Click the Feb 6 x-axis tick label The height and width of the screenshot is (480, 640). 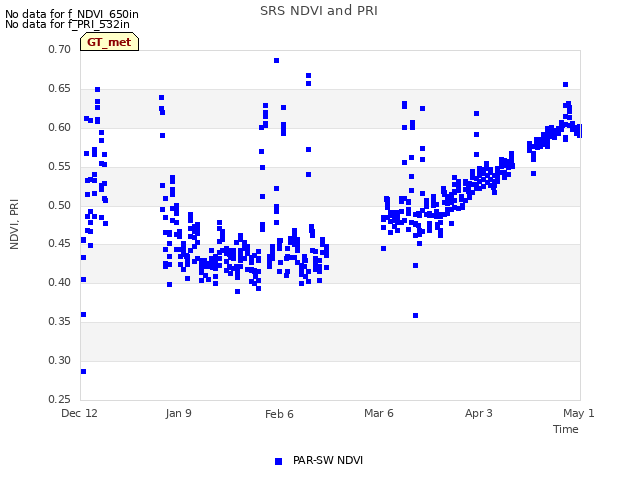click(279, 414)
